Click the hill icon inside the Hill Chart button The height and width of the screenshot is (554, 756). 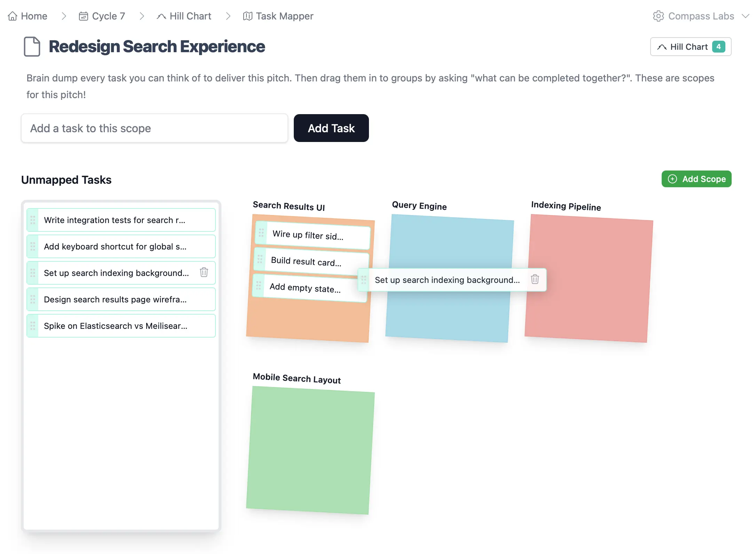(662, 46)
